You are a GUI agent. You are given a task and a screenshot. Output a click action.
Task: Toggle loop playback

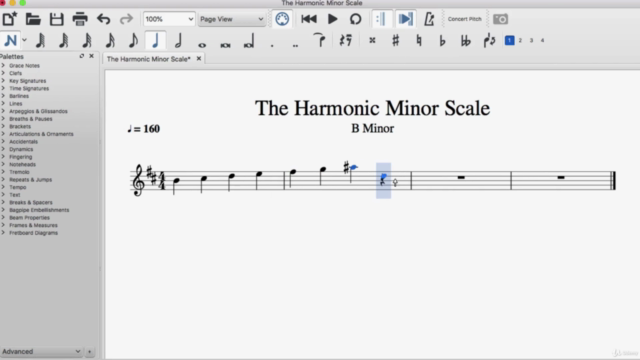tap(356, 19)
